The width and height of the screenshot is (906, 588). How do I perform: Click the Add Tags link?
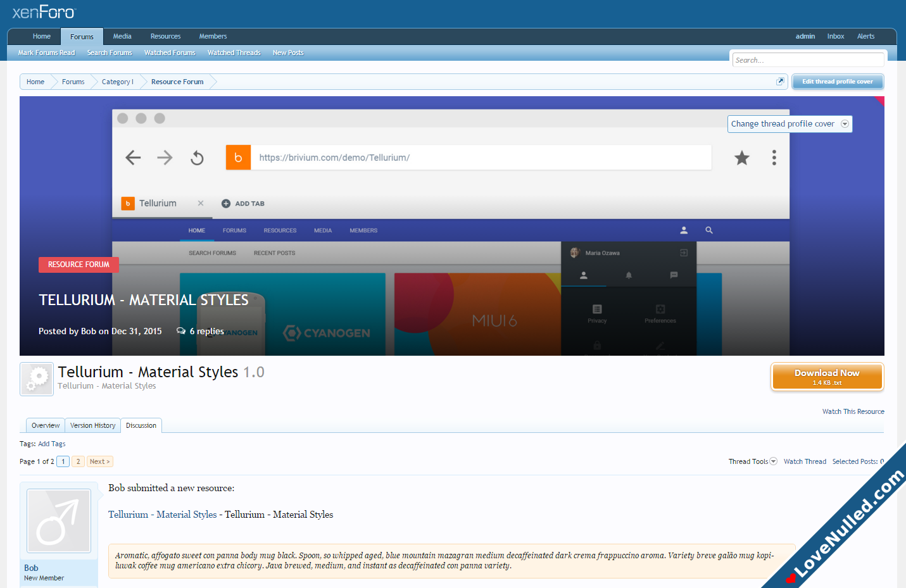[x=52, y=444]
